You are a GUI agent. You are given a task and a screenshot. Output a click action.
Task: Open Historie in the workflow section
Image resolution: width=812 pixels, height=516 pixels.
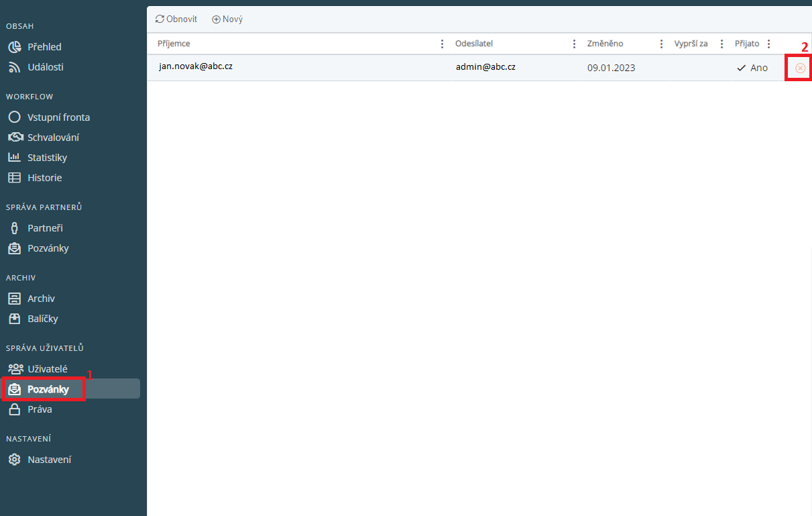click(x=44, y=178)
